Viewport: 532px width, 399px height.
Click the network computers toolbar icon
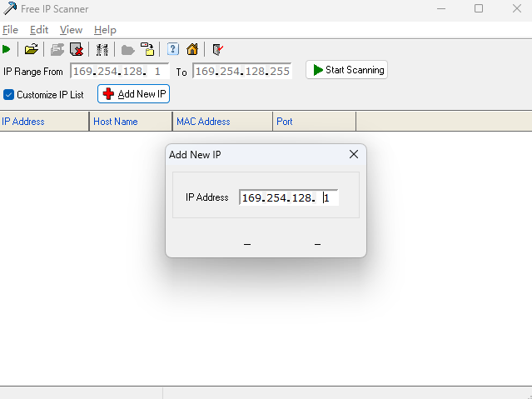coord(102,49)
